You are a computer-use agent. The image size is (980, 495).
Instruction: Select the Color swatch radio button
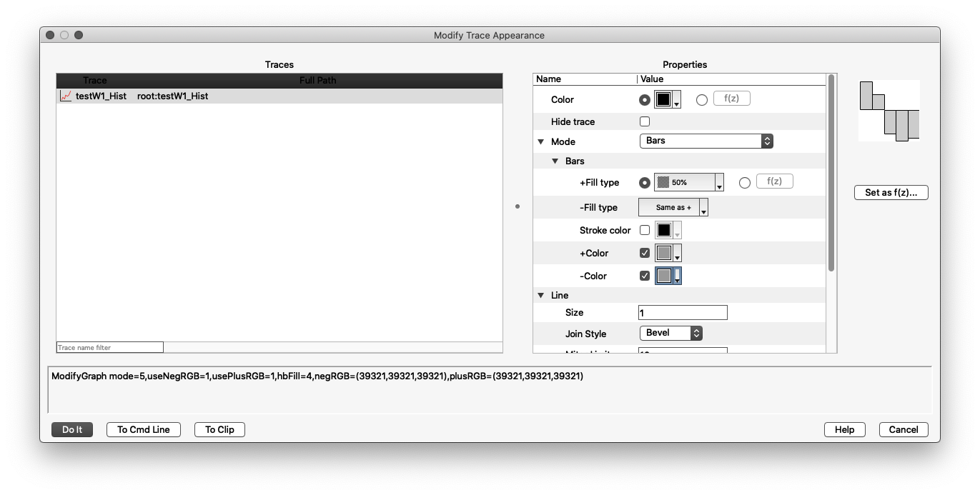[645, 100]
